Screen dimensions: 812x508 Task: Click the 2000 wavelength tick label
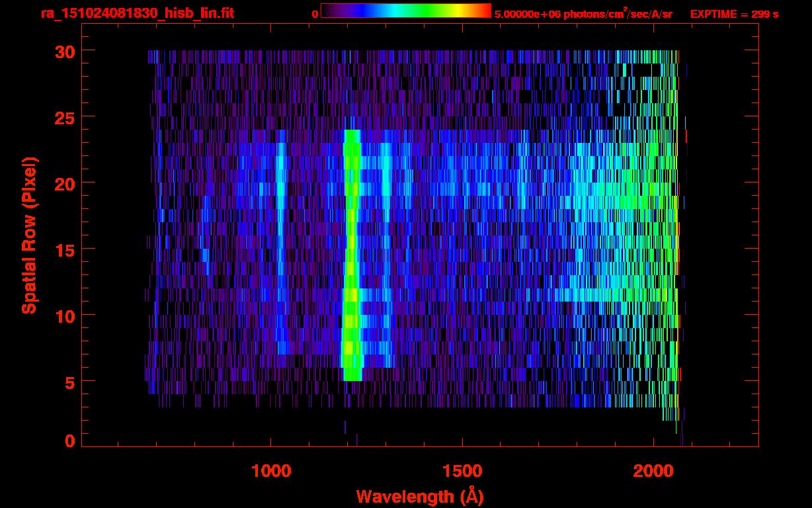click(x=653, y=471)
